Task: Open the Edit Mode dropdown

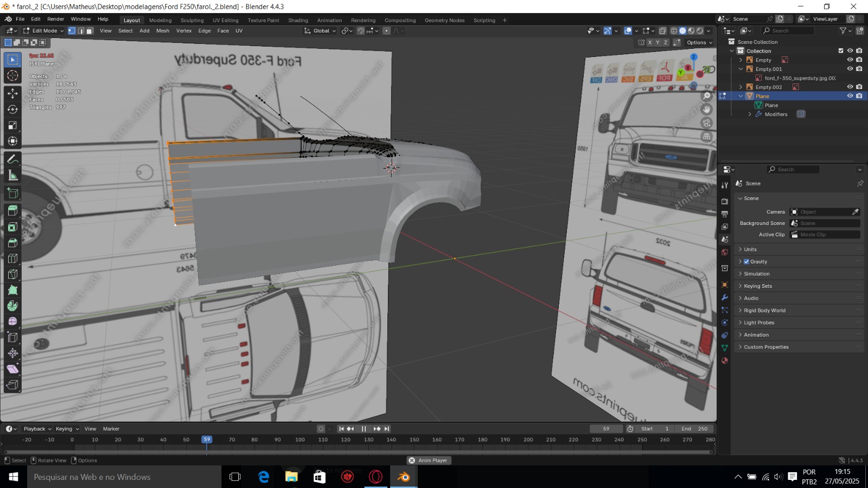Action: [43, 31]
